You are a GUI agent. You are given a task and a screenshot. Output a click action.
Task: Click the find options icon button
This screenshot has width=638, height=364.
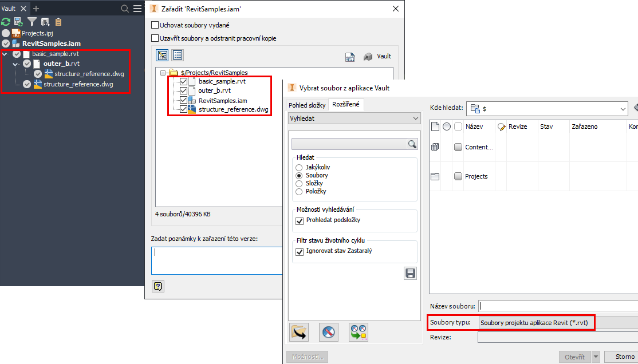[x=359, y=333]
